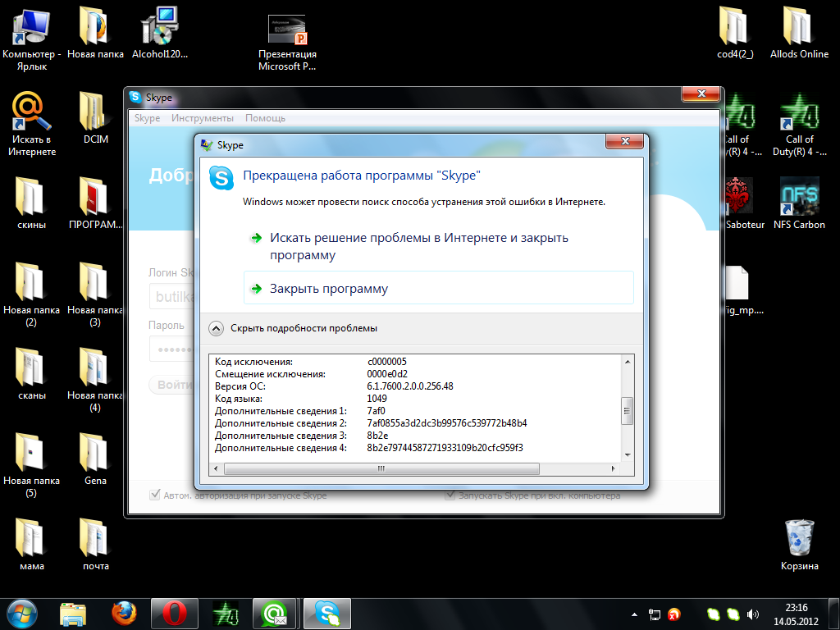840x630 pixels.
Task: Select the NFS Carbon shortcut icon
Action: coord(799,203)
